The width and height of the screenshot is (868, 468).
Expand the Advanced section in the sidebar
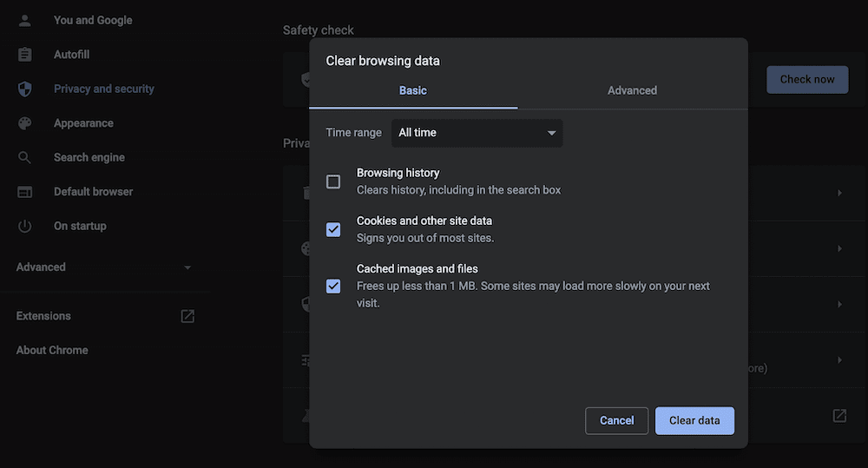(x=103, y=267)
